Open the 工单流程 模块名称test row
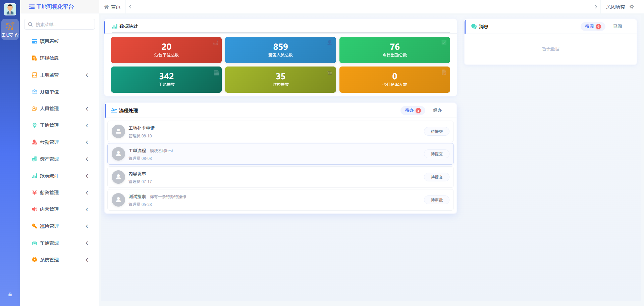 point(280,154)
